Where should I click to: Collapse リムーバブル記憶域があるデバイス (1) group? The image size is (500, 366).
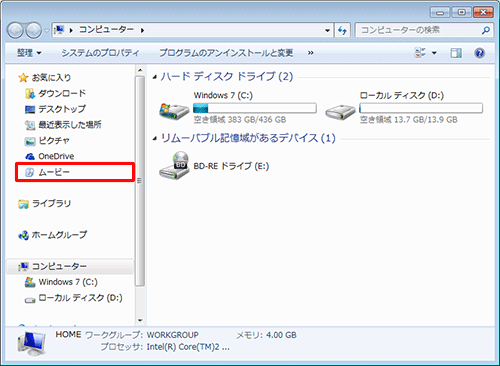tap(155, 138)
